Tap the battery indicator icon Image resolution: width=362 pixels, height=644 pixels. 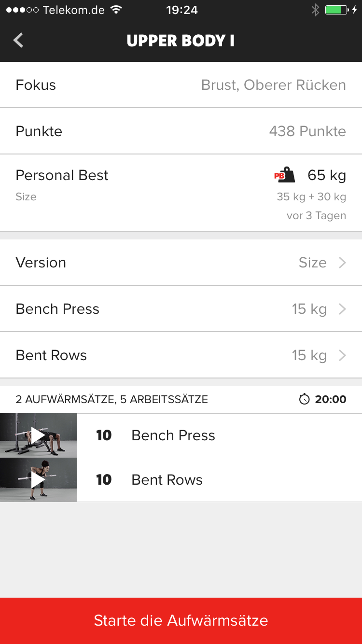click(336, 10)
